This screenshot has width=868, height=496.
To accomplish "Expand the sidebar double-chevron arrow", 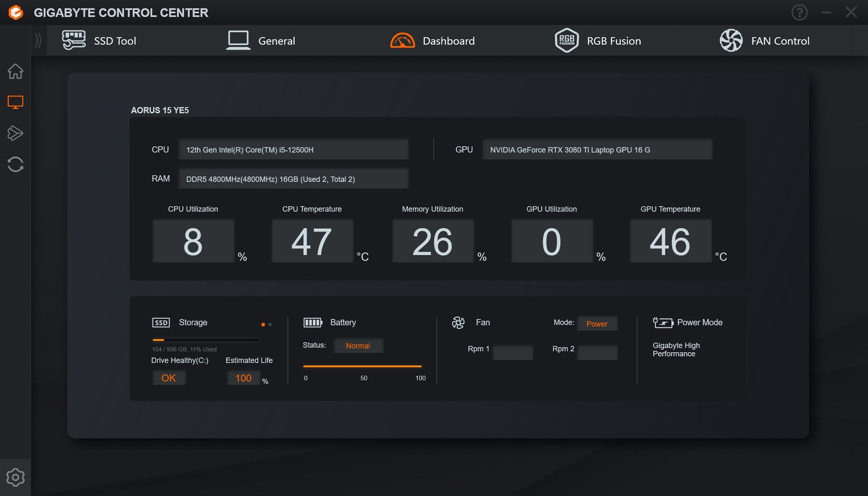I will click(x=38, y=40).
